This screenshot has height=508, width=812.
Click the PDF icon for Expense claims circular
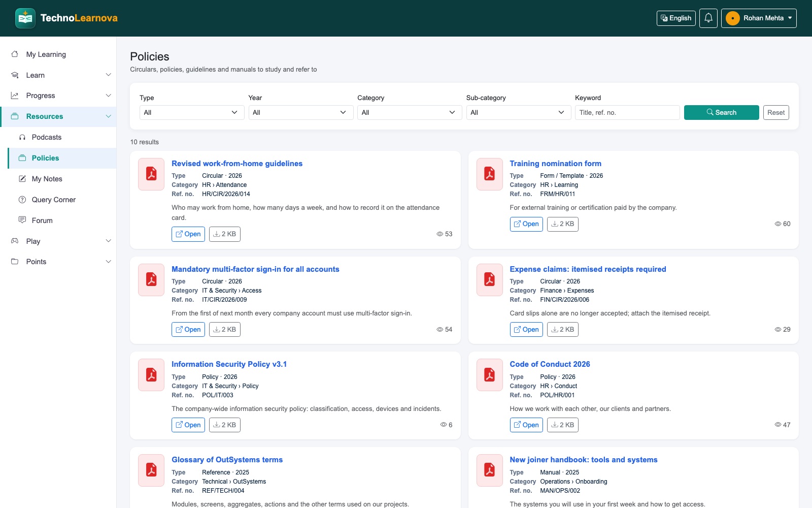[490, 280]
